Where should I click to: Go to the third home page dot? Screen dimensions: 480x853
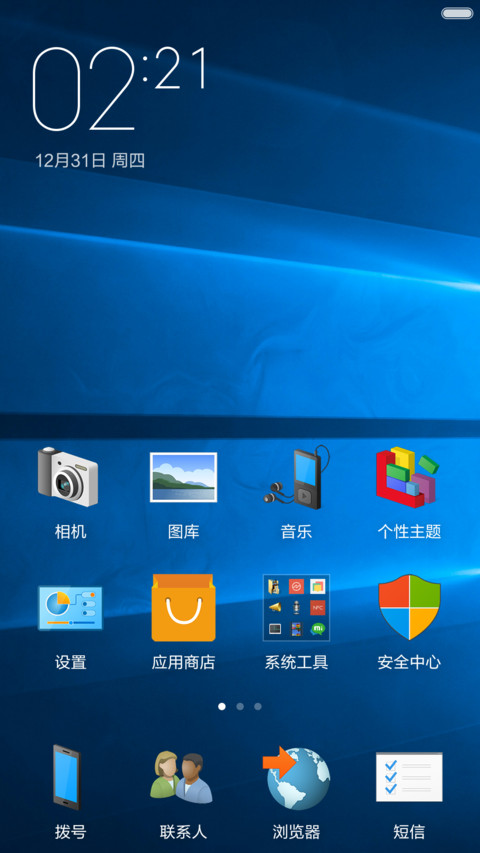point(258,706)
